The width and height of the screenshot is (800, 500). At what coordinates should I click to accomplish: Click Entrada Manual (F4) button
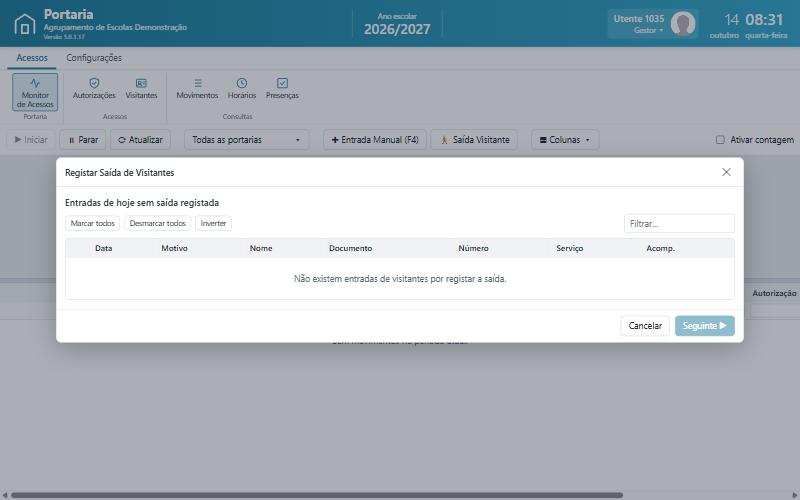375,139
